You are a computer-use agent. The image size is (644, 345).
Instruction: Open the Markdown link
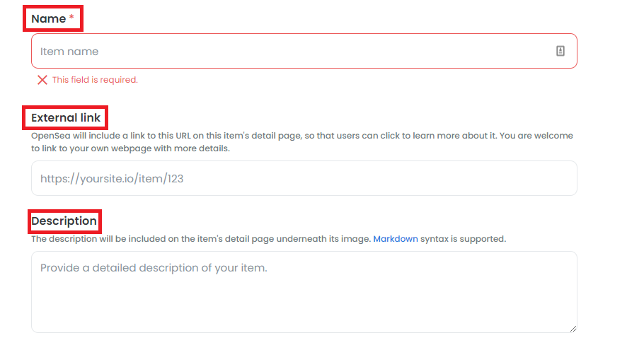point(396,239)
